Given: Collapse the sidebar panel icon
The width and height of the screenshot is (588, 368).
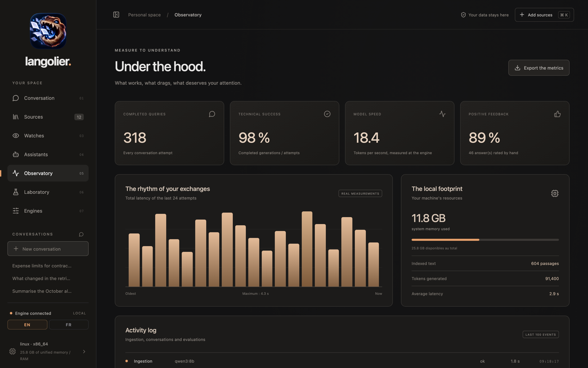Looking at the screenshot, I should click(x=116, y=15).
